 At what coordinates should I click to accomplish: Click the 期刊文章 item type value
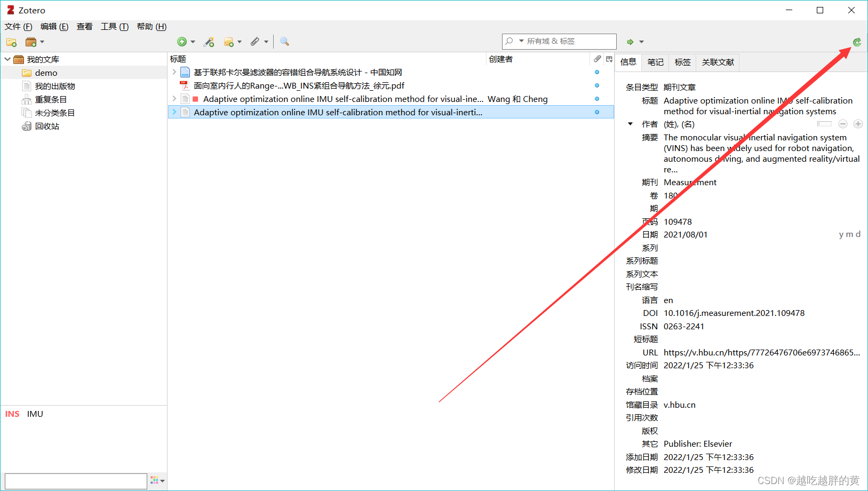pos(680,87)
